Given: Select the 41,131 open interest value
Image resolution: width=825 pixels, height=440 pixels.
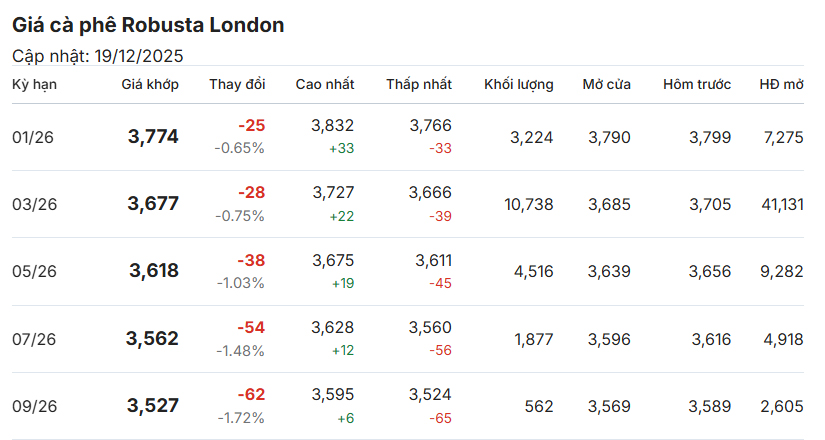Looking at the screenshot, I should pyautogui.click(x=781, y=204).
